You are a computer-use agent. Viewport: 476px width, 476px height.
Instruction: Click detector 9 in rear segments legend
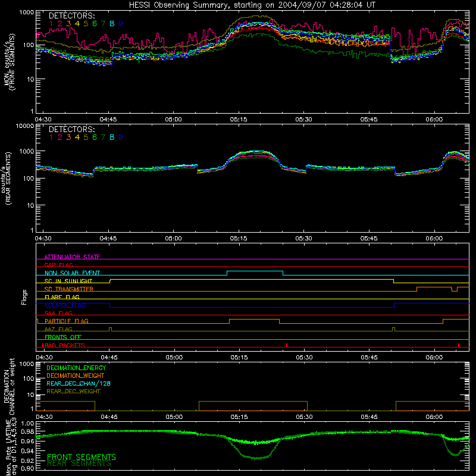tap(121, 137)
